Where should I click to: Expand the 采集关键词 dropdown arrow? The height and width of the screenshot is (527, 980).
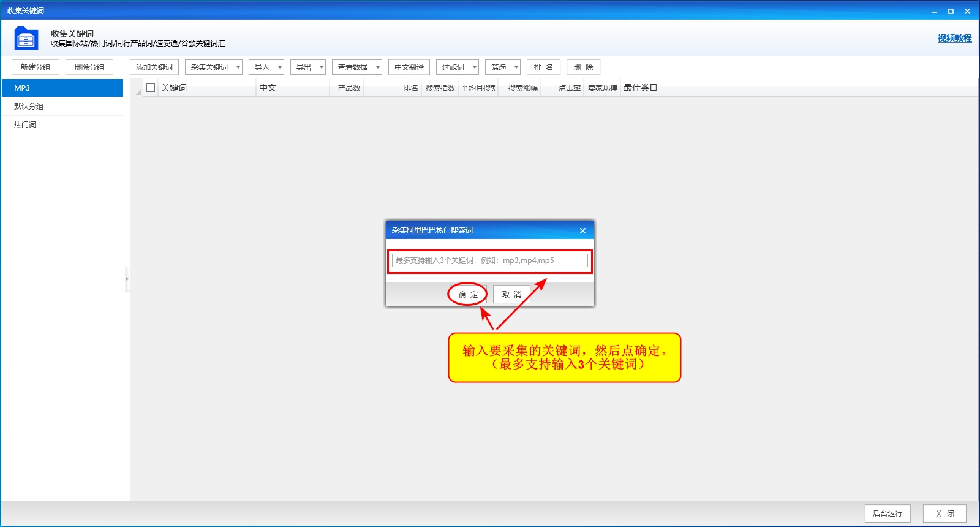[238, 67]
